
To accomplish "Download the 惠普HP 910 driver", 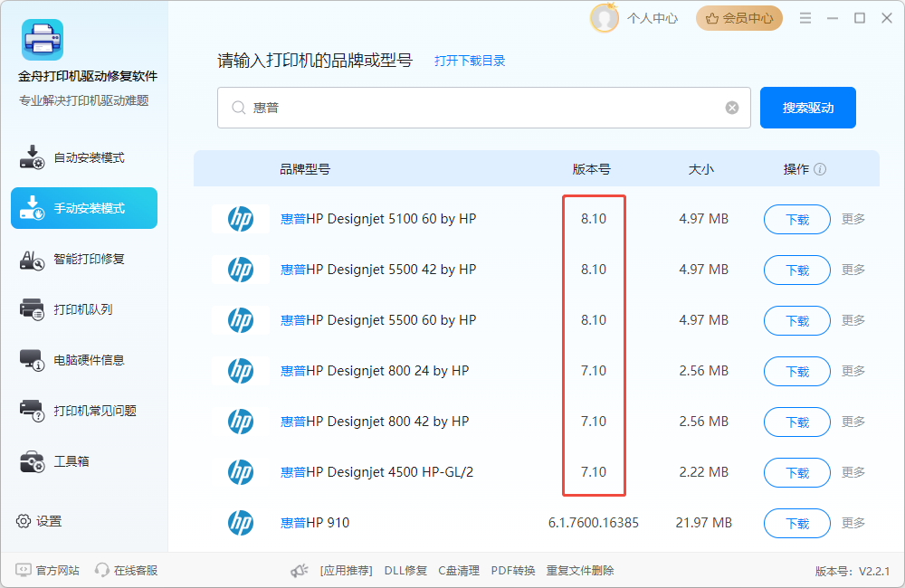I will pos(797,524).
